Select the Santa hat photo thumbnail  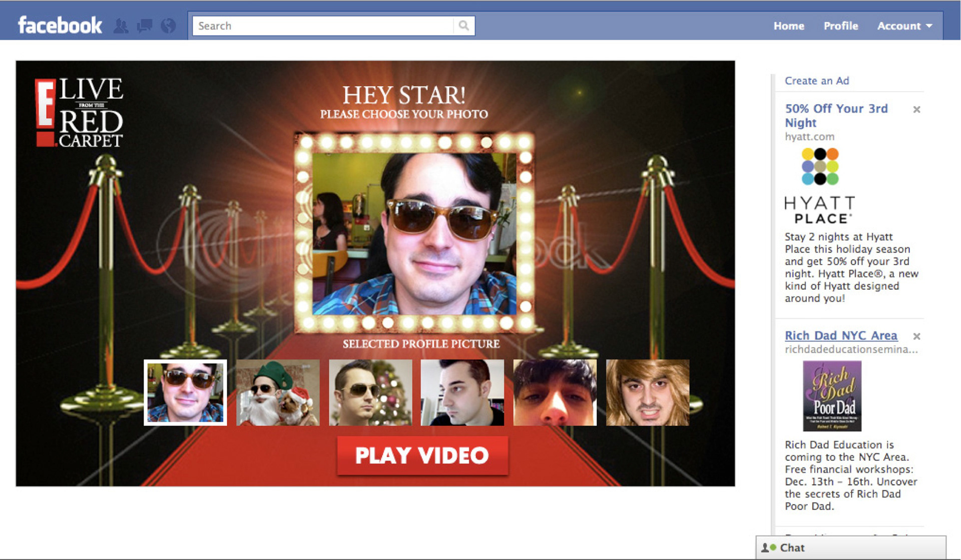(278, 392)
